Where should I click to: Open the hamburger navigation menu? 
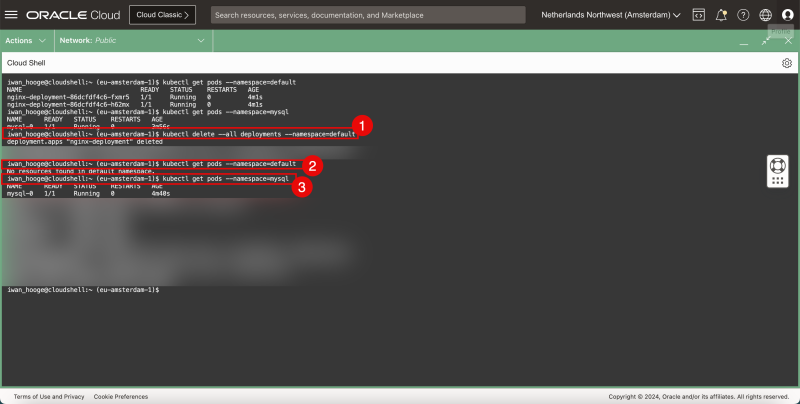point(12,15)
